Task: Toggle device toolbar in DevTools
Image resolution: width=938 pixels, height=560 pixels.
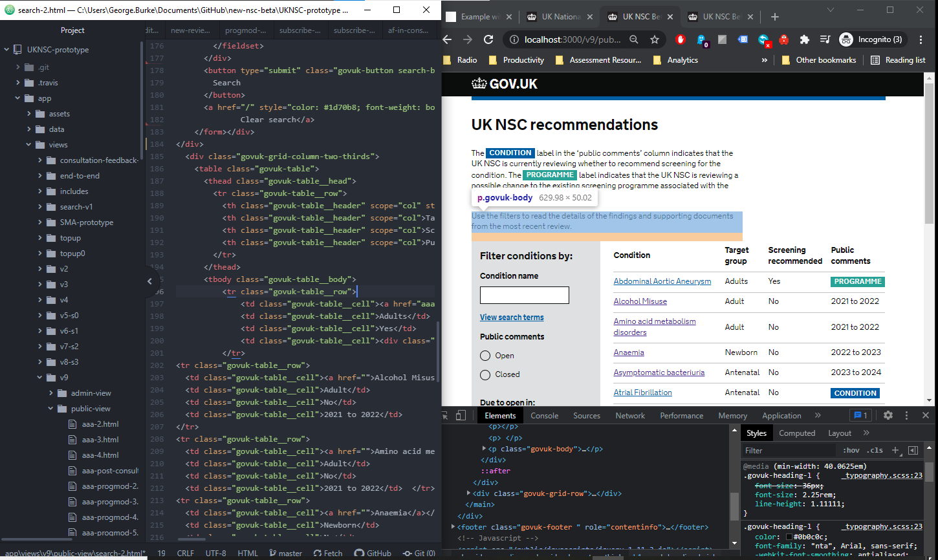Action: [461, 415]
